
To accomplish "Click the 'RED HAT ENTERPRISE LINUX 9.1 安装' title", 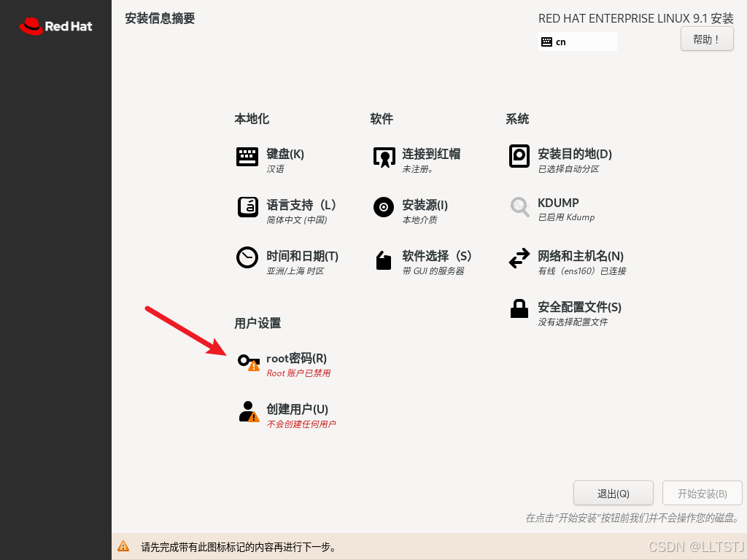I will click(x=635, y=18).
